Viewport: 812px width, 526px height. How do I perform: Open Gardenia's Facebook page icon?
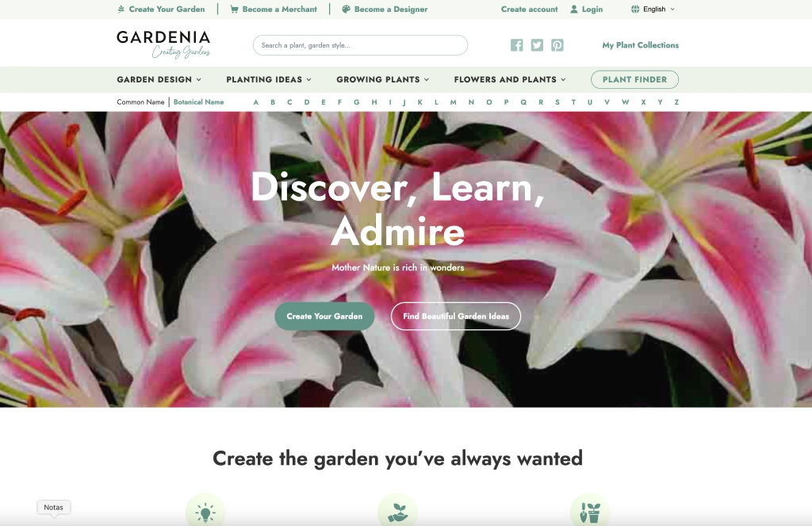click(x=516, y=45)
